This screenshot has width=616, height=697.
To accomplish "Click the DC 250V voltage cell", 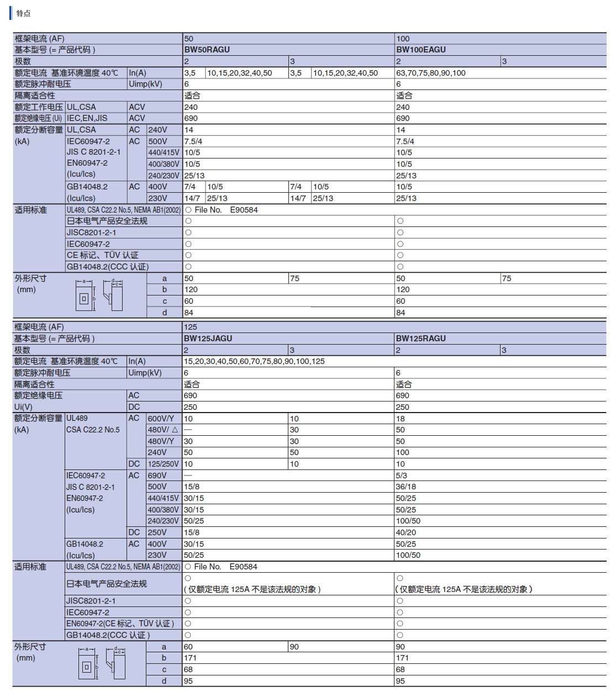I will click(164, 532).
